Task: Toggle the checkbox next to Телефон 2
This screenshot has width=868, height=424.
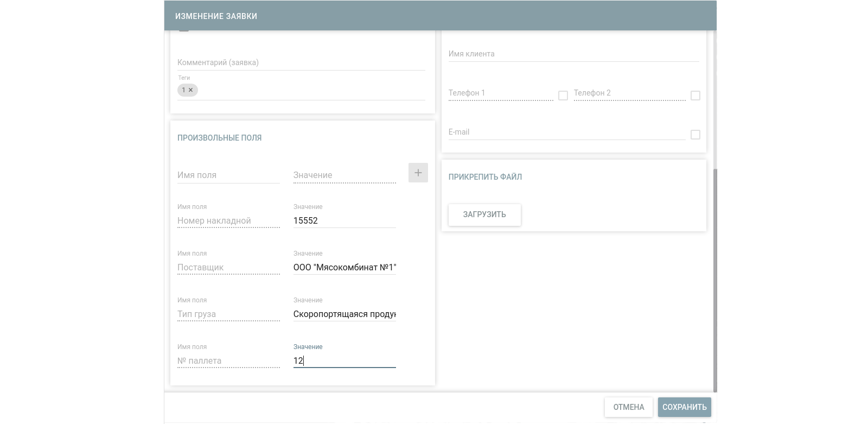Action: click(x=695, y=96)
